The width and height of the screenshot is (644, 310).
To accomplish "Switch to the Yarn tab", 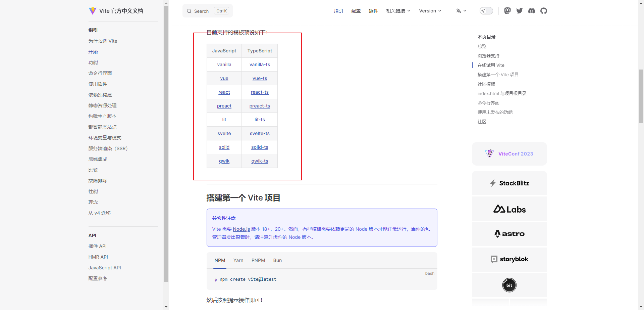I will pos(238,260).
